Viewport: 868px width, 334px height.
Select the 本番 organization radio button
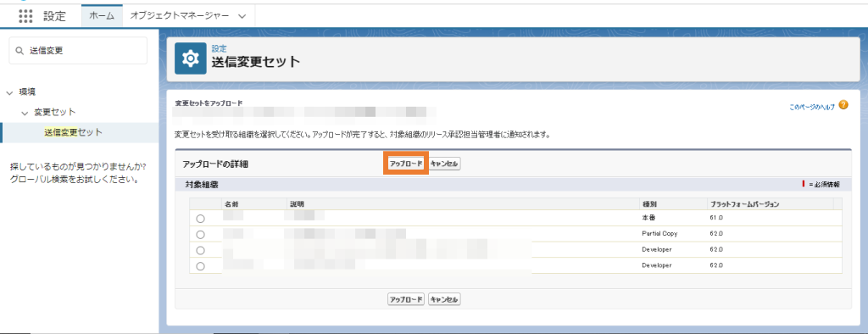[x=200, y=219]
